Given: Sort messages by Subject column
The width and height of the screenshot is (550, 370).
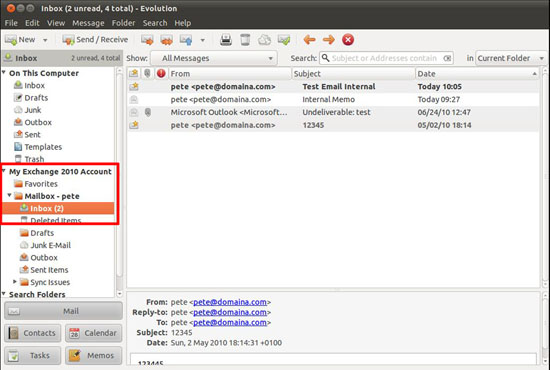Looking at the screenshot, I should tap(353, 74).
